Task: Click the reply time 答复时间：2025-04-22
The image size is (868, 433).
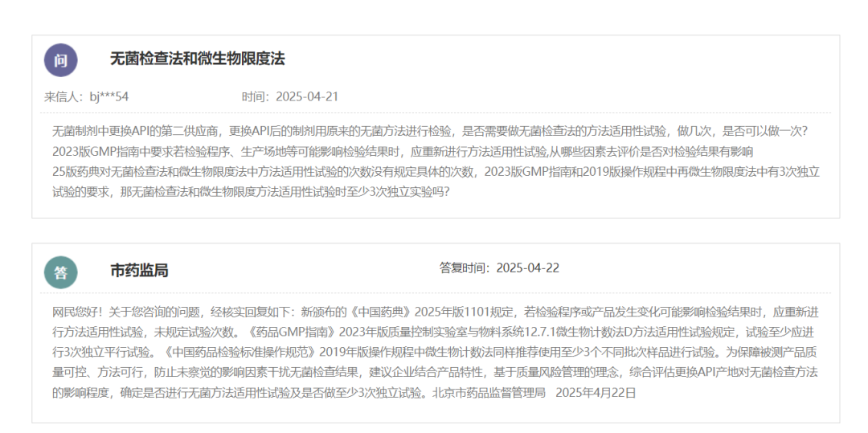Action: 499,268
